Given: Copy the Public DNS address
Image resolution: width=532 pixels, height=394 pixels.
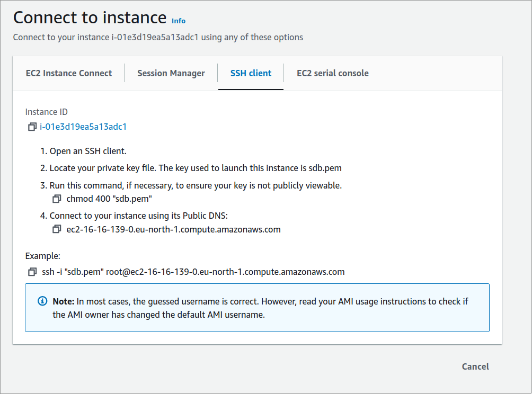Looking at the screenshot, I should point(57,229).
